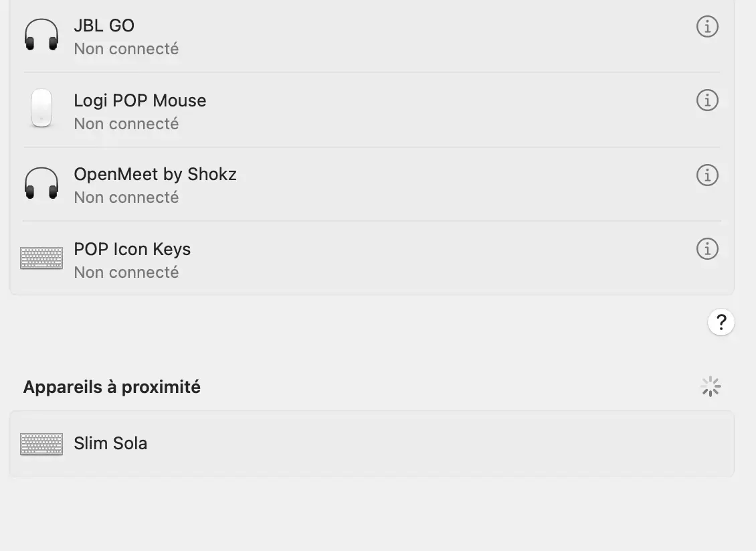The width and height of the screenshot is (756, 551).
Task: Select the POP Icon Keys name
Action: 132,249
